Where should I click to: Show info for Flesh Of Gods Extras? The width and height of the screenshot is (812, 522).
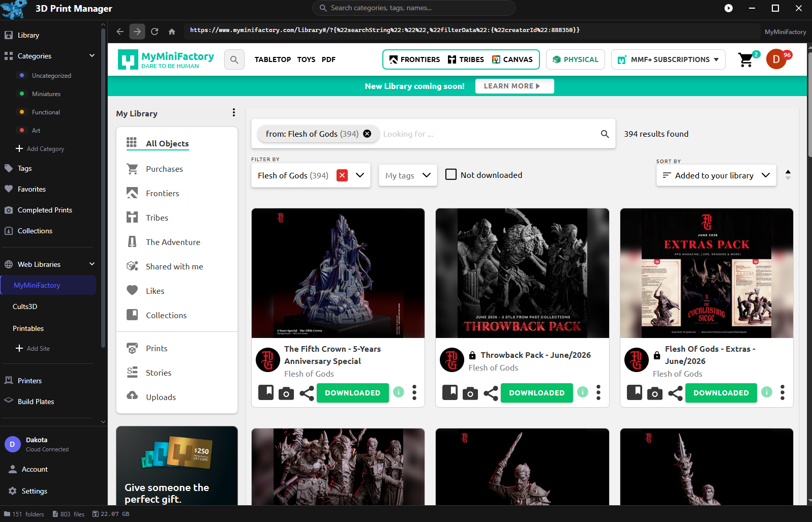click(767, 392)
